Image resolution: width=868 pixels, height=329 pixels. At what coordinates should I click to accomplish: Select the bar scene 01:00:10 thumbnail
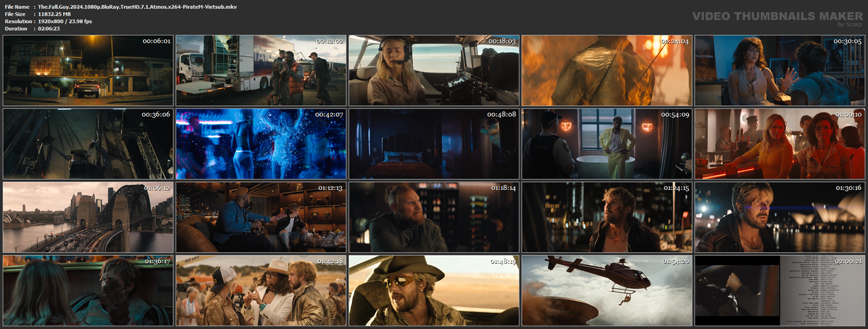coord(780,144)
